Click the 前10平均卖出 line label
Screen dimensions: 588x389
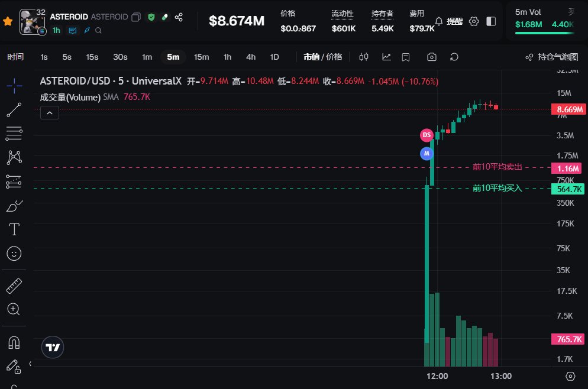(497, 167)
